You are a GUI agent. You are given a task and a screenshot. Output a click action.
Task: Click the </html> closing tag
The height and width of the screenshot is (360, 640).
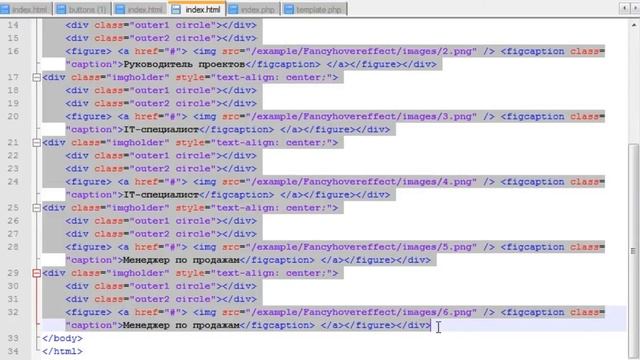point(62,351)
